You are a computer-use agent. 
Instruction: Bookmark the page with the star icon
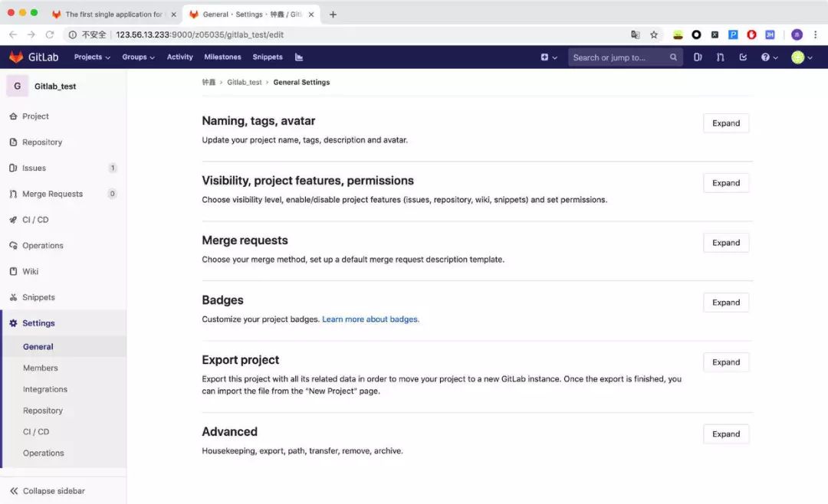click(654, 34)
